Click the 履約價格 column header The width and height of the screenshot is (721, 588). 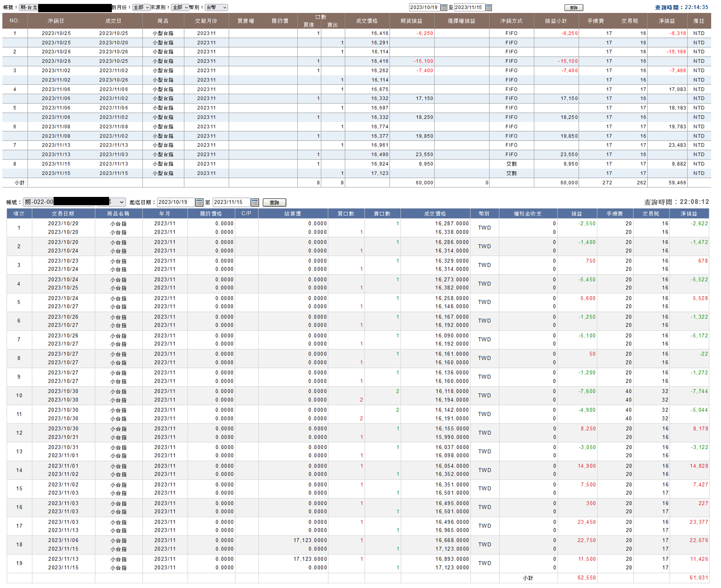[x=211, y=213]
